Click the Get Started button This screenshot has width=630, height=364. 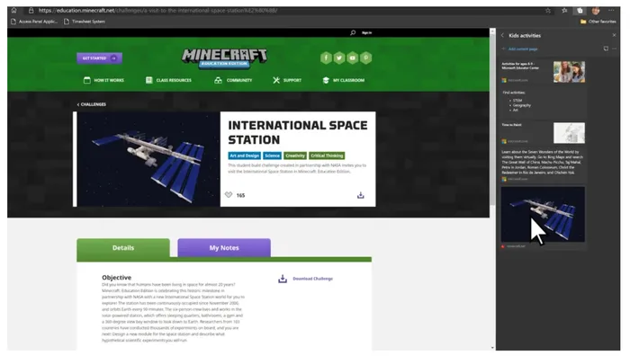100,58
